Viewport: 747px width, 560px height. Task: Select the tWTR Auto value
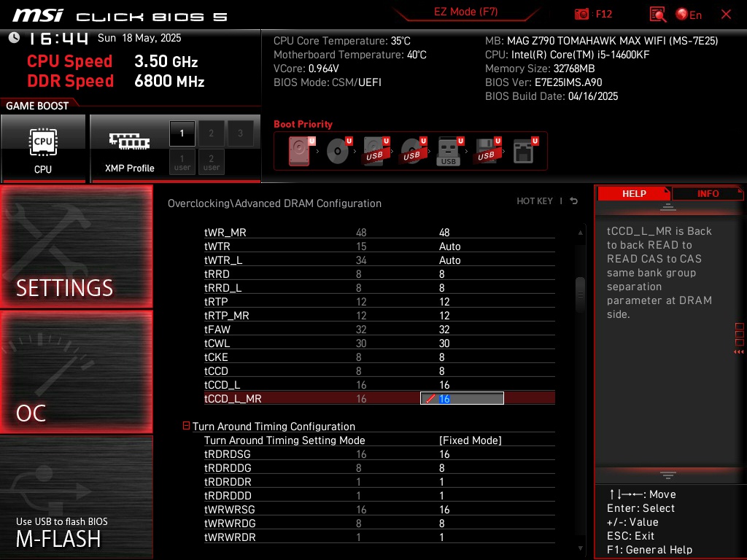(x=449, y=246)
